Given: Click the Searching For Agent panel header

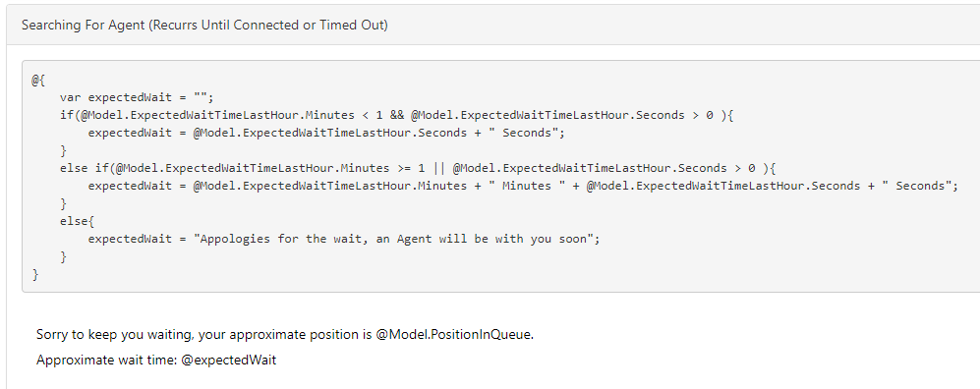Looking at the screenshot, I should (x=493, y=26).
